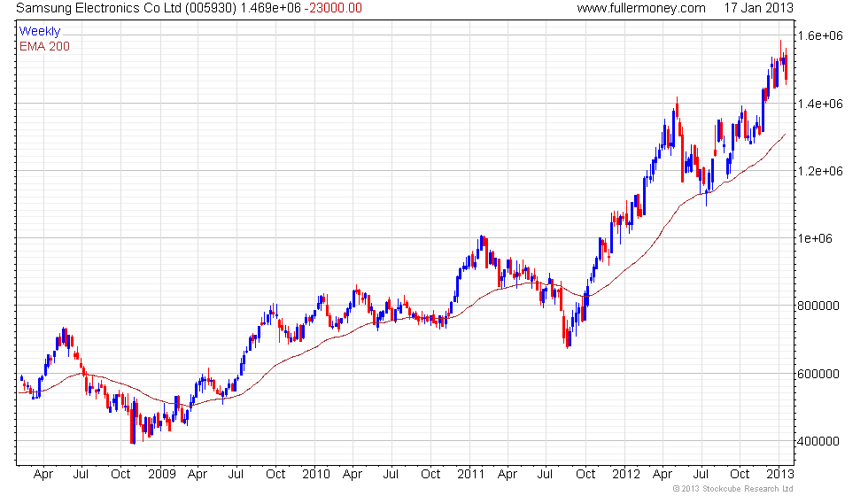Open the www.fullermoney.com link text

641,8
